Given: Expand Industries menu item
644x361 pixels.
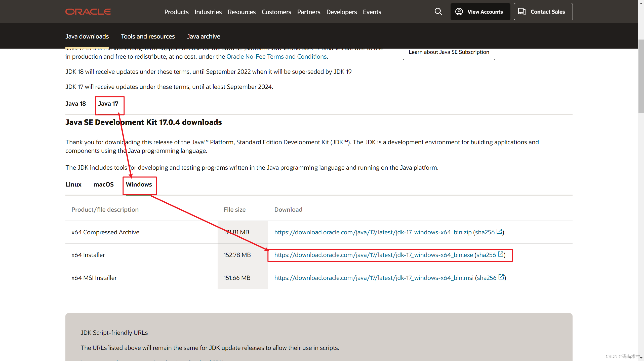Looking at the screenshot, I should pyautogui.click(x=208, y=12).
